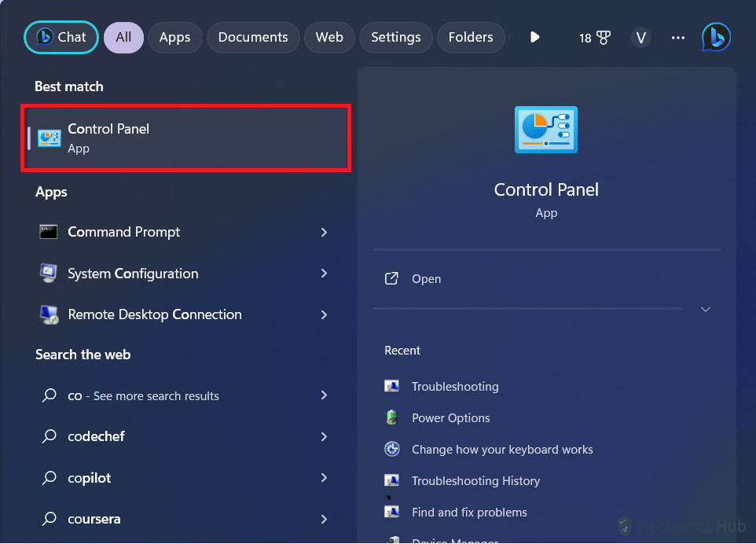Image resolution: width=756 pixels, height=544 pixels.
Task: Open the three-dot more options menu
Action: [678, 38]
